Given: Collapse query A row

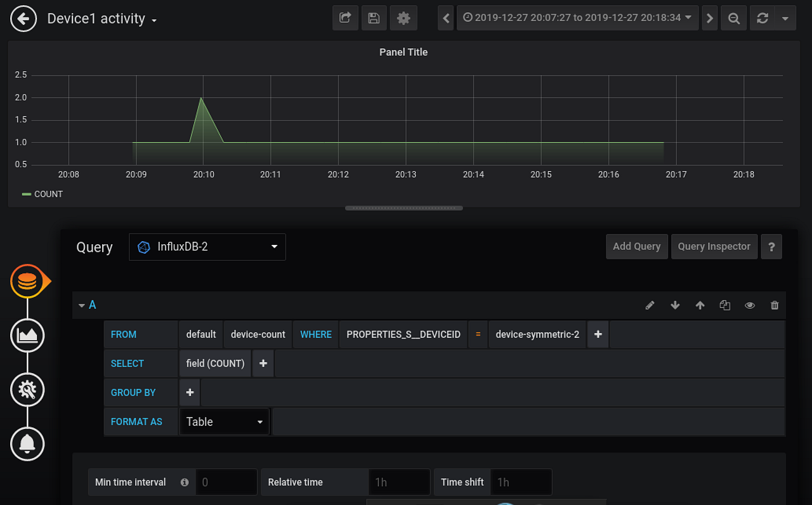Looking at the screenshot, I should (x=87, y=305).
